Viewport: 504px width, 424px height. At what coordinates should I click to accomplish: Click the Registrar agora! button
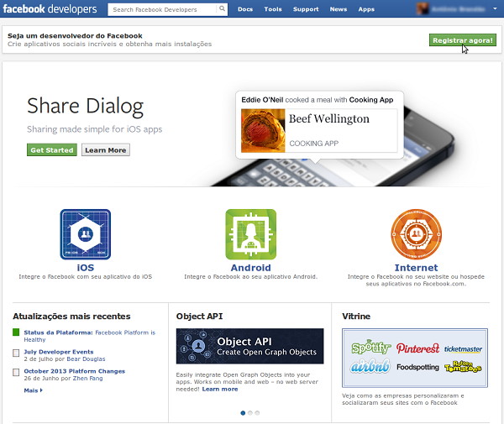(x=462, y=40)
